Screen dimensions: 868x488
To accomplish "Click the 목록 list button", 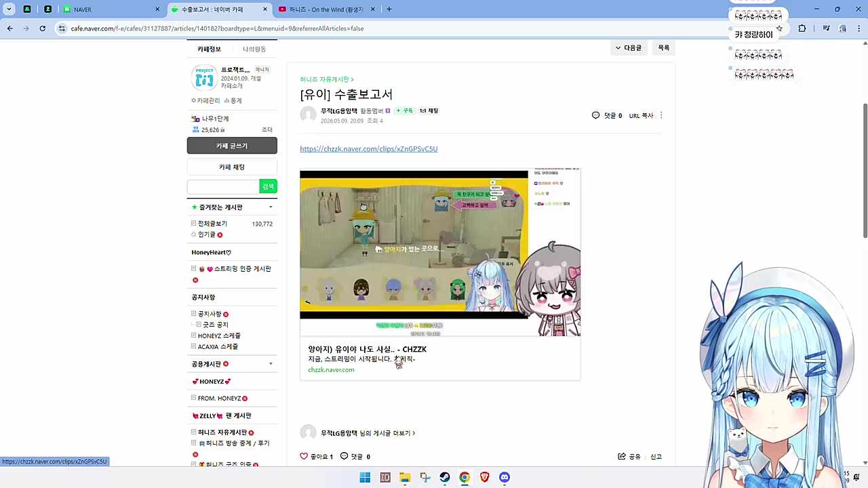I will (664, 47).
